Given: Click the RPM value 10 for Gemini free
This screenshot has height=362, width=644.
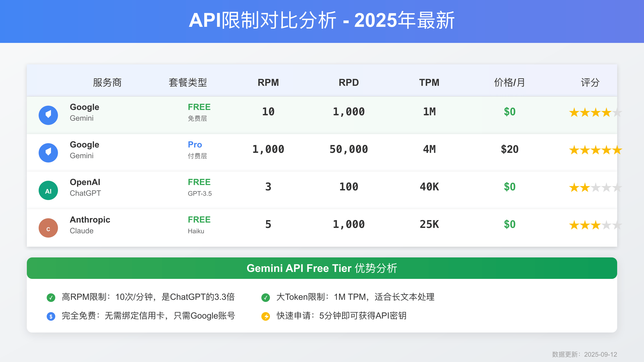Looking at the screenshot, I should [268, 112].
